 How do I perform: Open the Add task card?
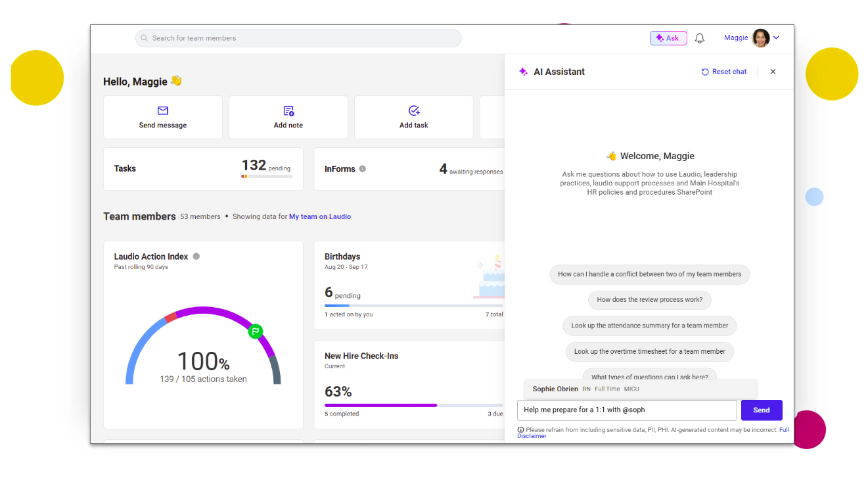point(414,117)
